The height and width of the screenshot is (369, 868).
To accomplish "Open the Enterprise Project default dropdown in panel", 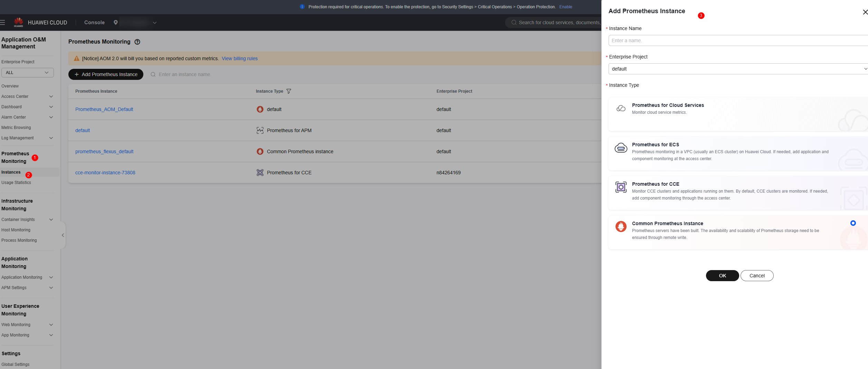I will point(738,69).
